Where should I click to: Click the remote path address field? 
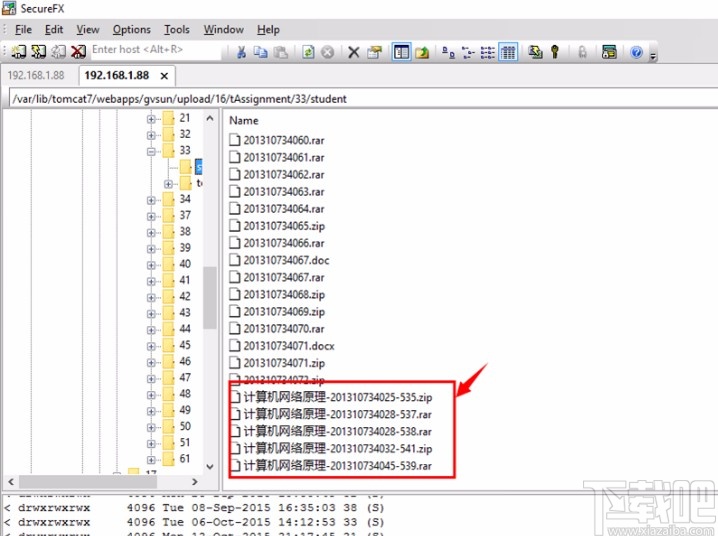click(364, 98)
